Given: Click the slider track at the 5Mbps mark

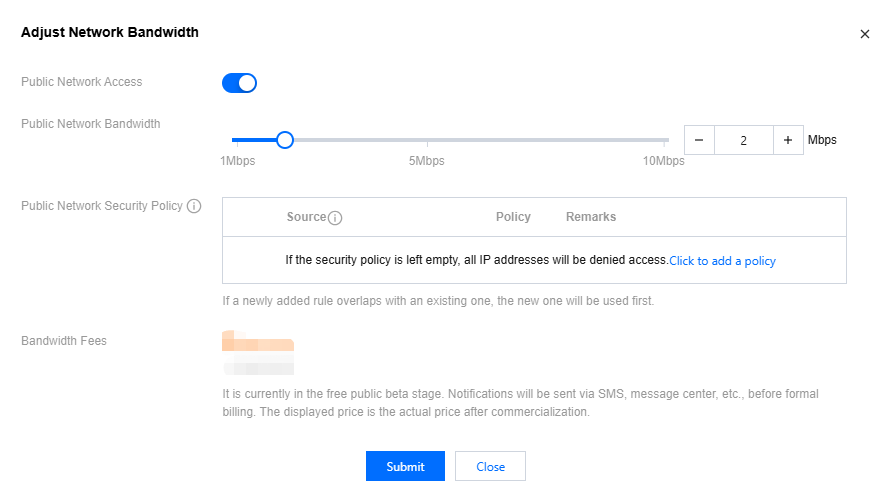Looking at the screenshot, I should point(427,140).
